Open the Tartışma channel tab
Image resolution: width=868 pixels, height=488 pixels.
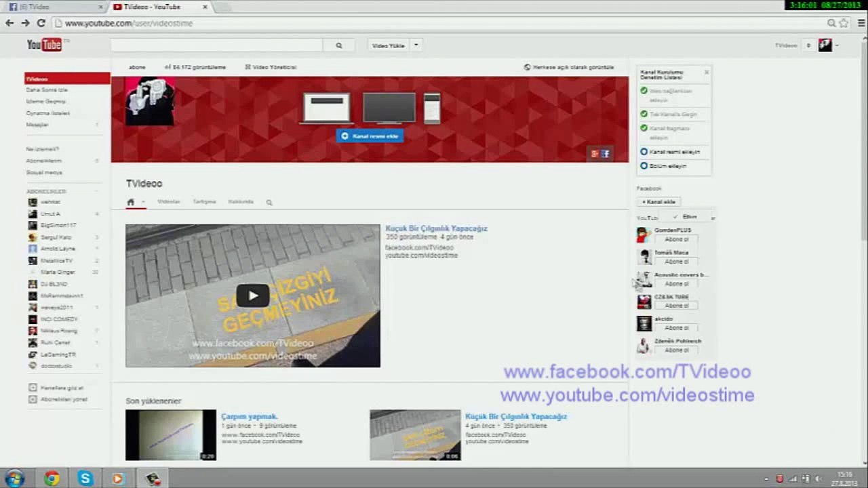pos(204,202)
